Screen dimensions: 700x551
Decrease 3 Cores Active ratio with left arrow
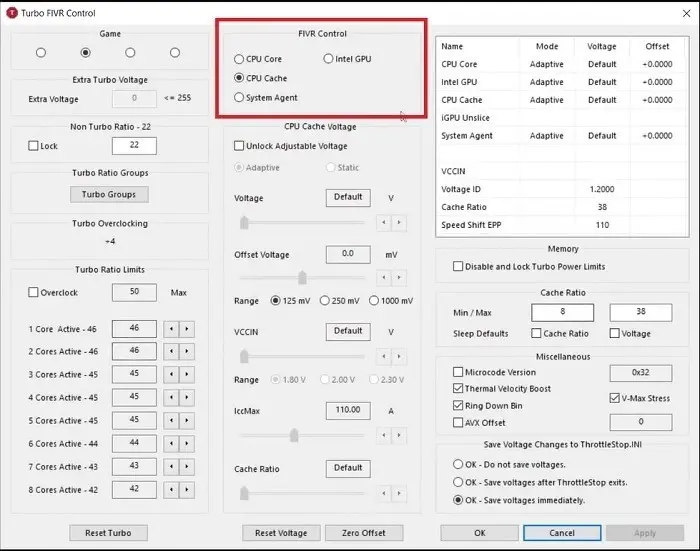171,375
